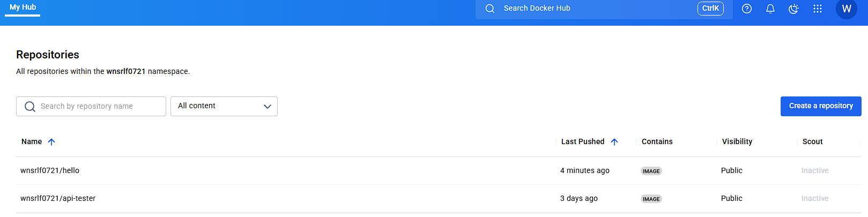
Task: Open the Help question mark icon
Action: pos(747,9)
